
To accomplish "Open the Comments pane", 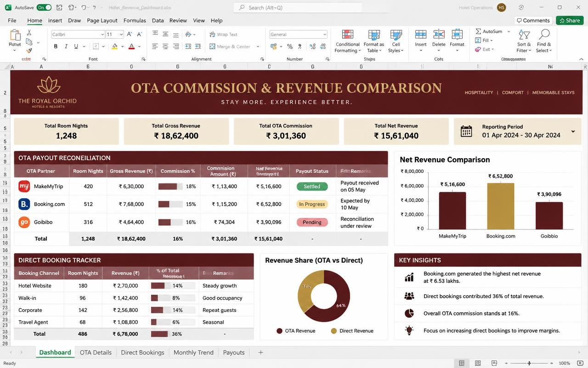I will pos(532,20).
